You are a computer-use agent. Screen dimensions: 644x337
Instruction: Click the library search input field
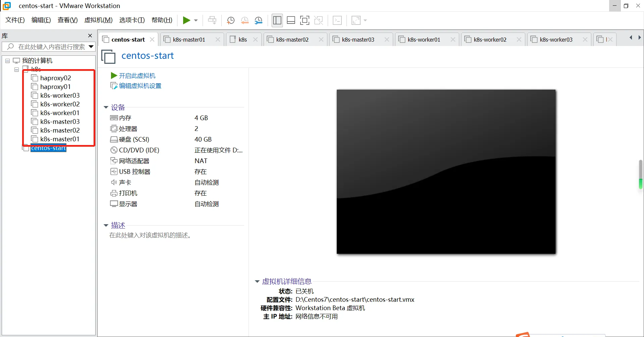49,47
